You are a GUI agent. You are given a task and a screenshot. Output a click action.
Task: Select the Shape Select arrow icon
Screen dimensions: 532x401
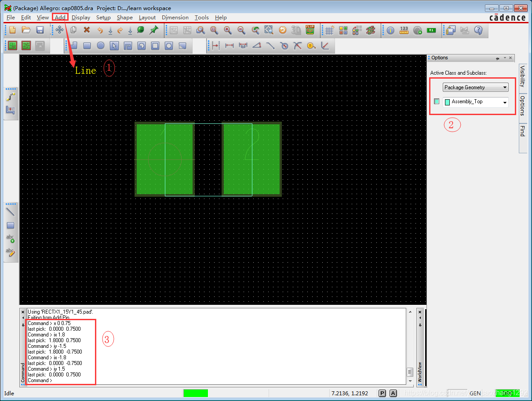click(114, 46)
